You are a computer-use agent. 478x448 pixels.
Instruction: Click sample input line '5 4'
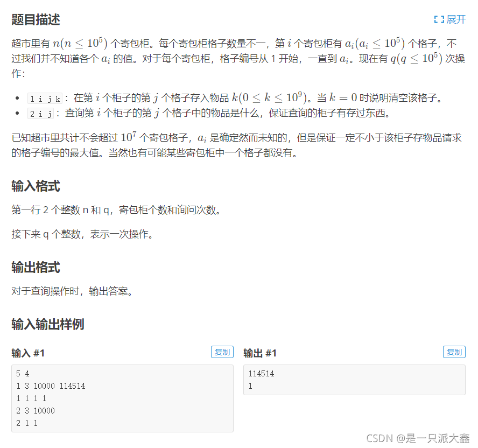(x=23, y=374)
